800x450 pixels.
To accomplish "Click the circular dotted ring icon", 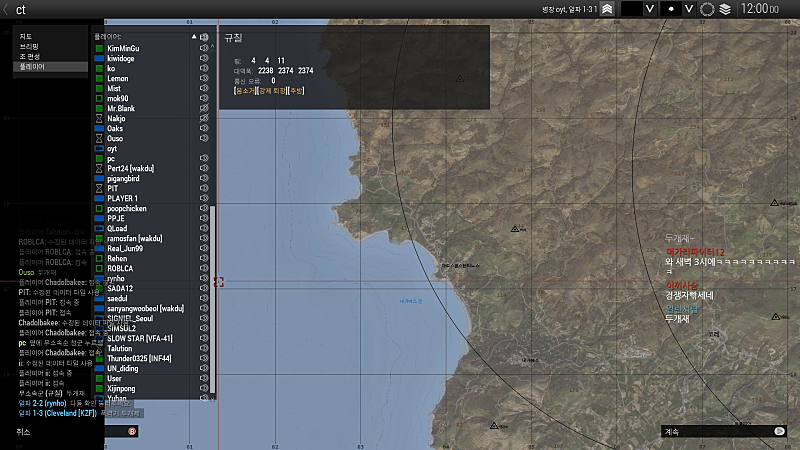I will tap(707, 9).
